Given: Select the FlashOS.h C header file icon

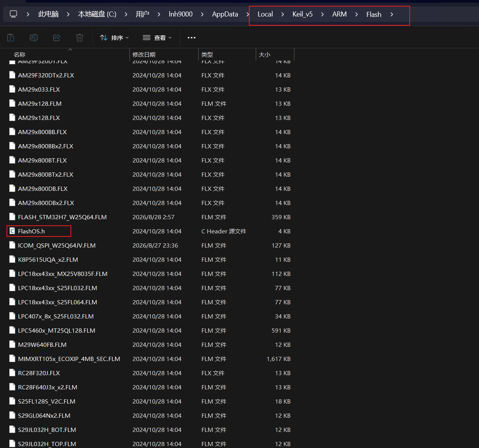Looking at the screenshot, I should [x=12, y=231].
